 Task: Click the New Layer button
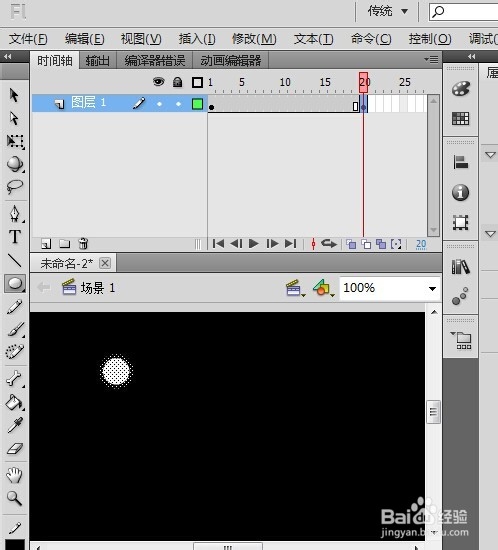coord(46,243)
